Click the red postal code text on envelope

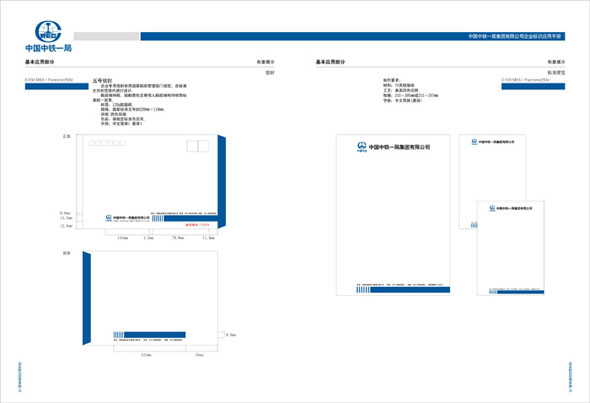[x=197, y=225]
